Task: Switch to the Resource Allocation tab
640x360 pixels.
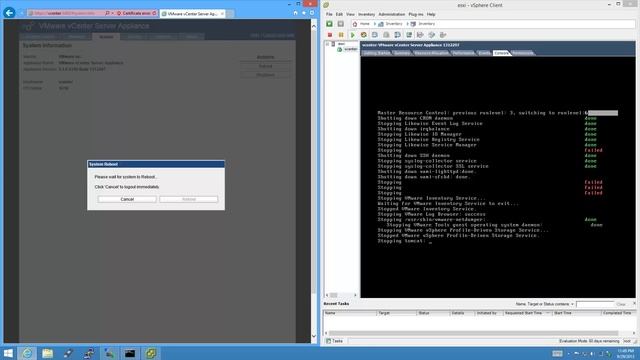Action: coord(431,53)
